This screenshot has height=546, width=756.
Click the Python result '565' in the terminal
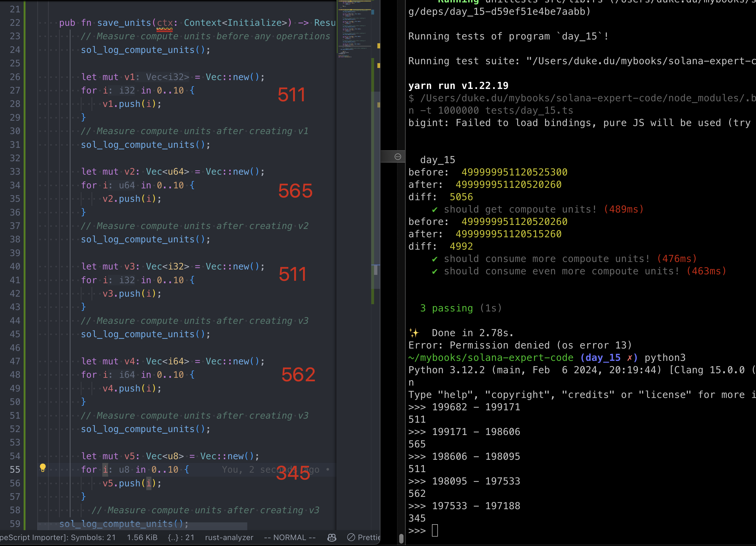coord(417,444)
